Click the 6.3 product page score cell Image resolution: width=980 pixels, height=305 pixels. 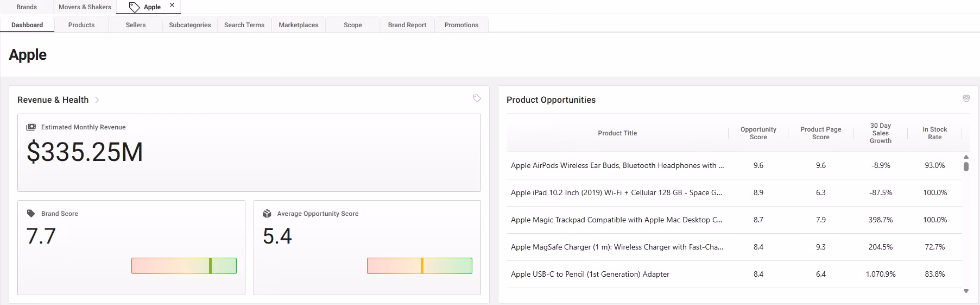pos(821,192)
